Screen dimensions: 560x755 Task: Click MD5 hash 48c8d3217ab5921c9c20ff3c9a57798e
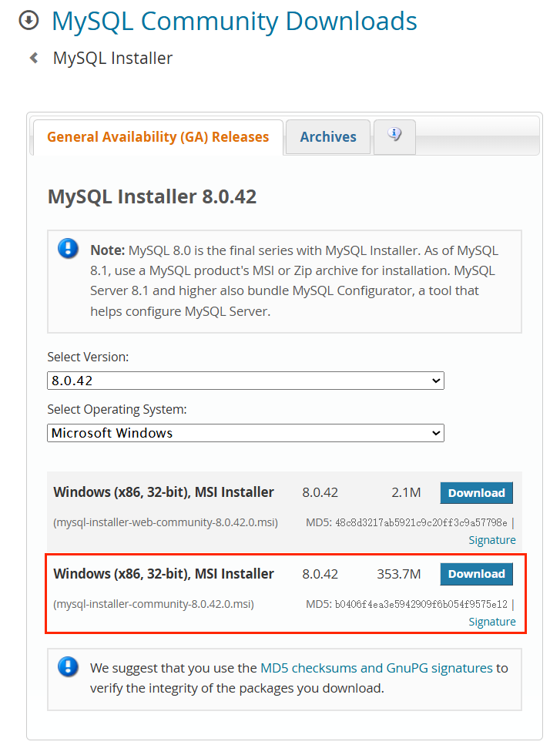[421, 522]
